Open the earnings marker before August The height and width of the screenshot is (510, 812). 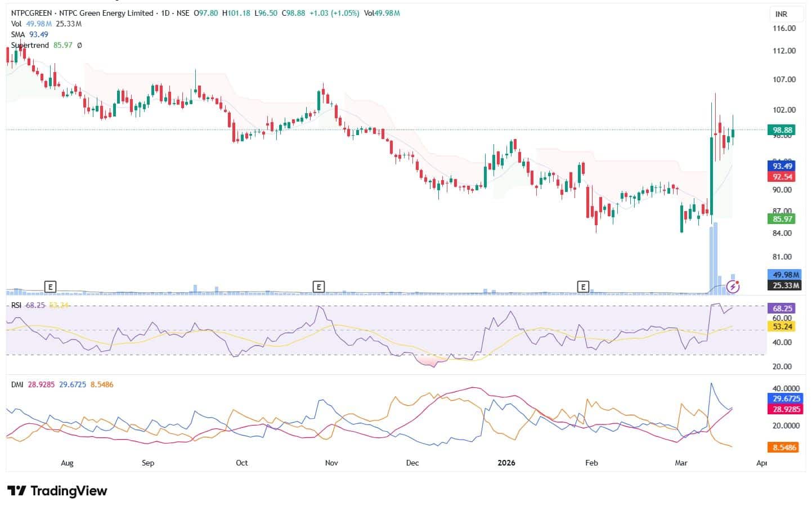(x=51, y=287)
